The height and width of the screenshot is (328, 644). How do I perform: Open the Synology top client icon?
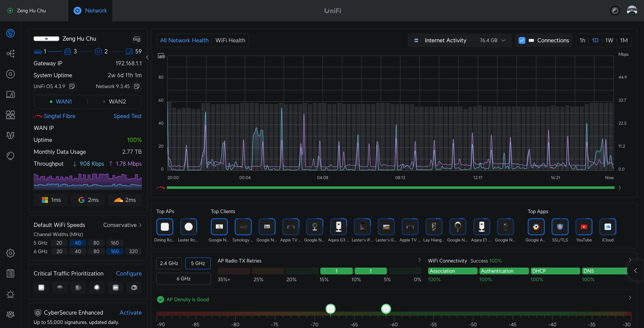tap(243, 227)
